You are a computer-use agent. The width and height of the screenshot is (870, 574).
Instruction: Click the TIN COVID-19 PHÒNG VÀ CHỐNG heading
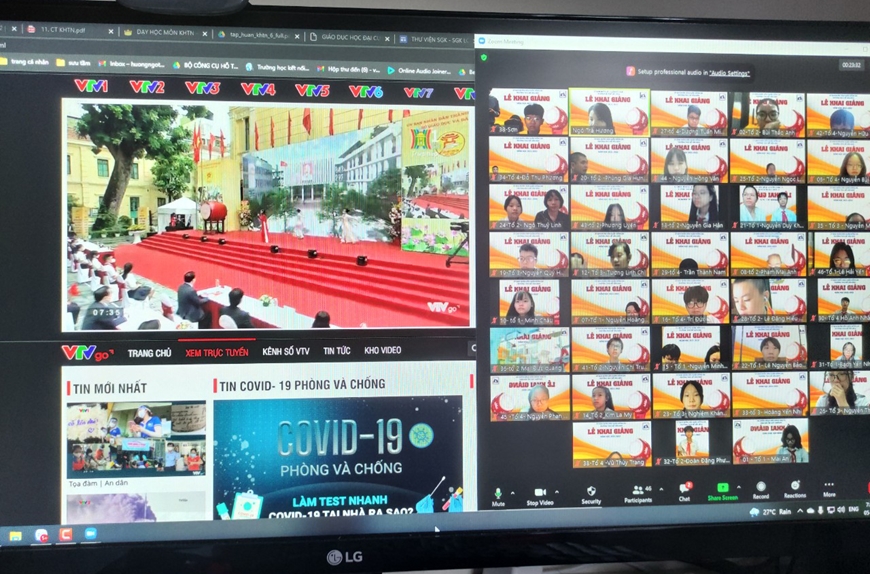click(x=302, y=384)
